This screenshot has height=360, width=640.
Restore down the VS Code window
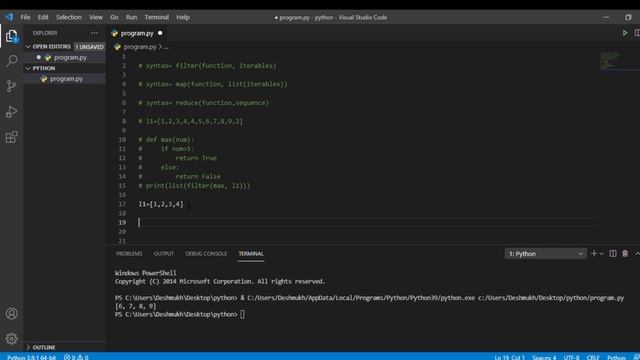tap(628, 17)
